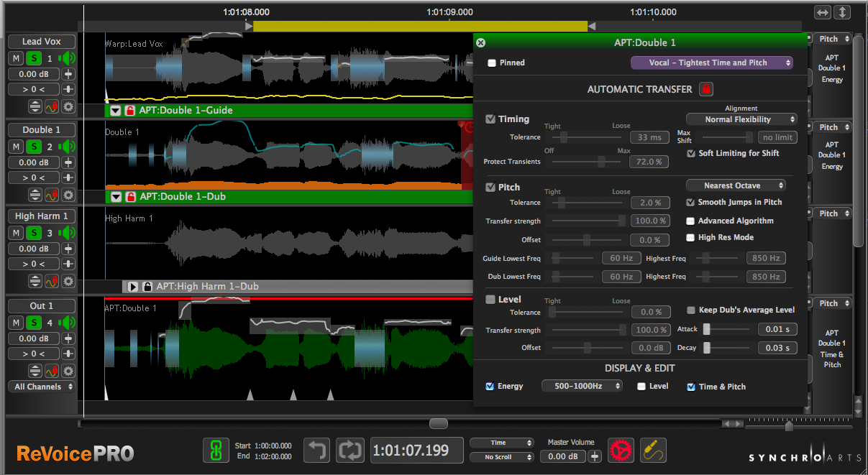Open the gear settings on the Out 1 strip
The image size is (868, 475).
coord(68,371)
